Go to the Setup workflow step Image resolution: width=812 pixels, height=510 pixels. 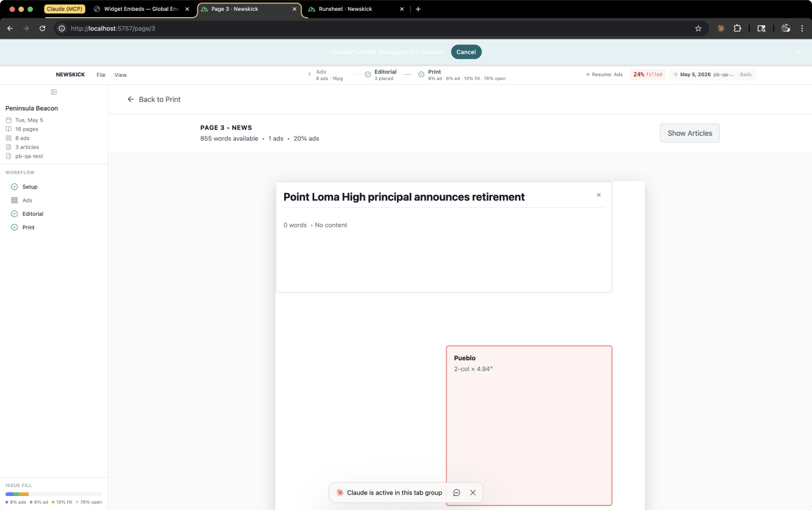point(30,187)
